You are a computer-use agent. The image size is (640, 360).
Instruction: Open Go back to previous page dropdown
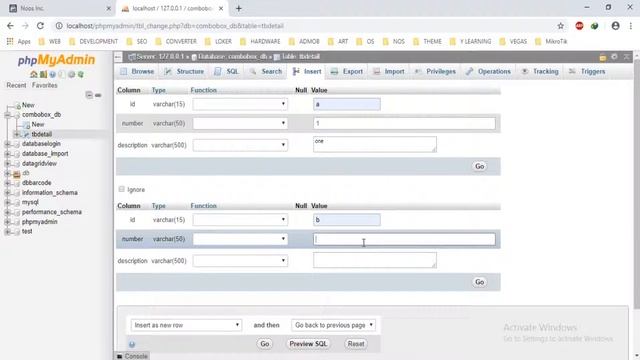pyautogui.click(x=333, y=325)
